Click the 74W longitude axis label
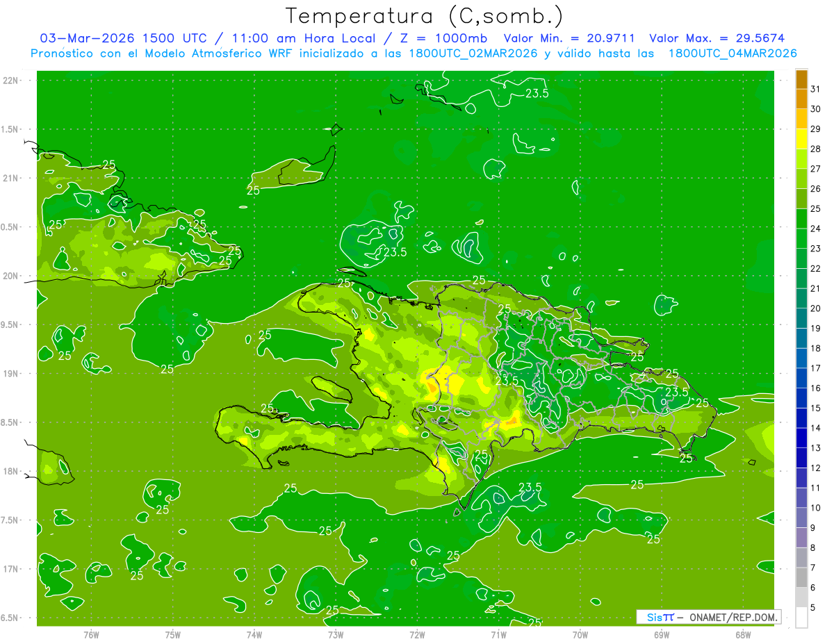The height and width of the screenshot is (644, 834). [254, 634]
